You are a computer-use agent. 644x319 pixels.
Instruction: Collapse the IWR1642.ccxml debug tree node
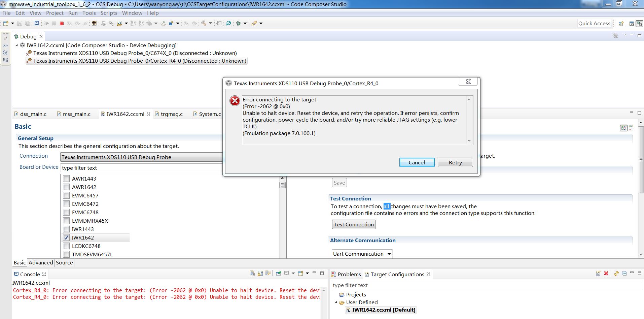[x=16, y=45]
